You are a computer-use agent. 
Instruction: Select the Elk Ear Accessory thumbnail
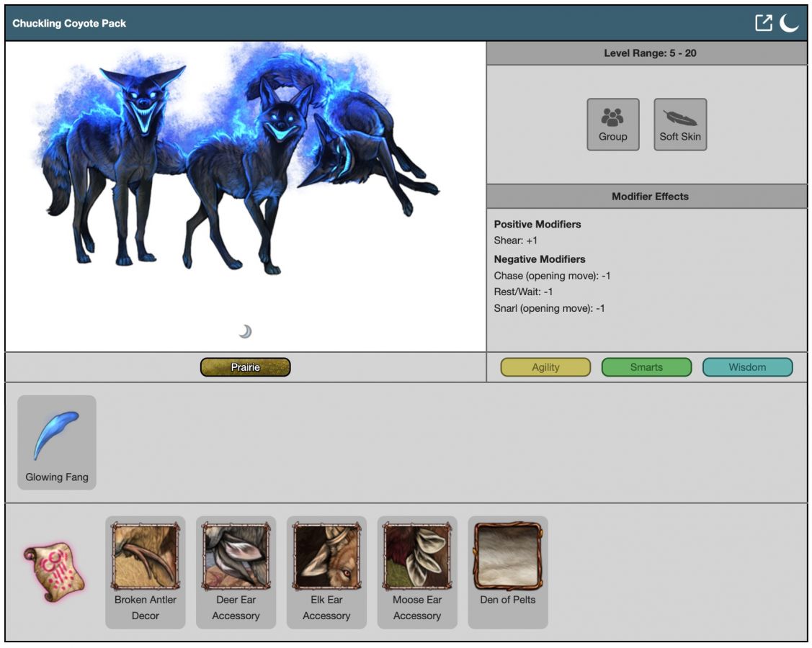click(326, 557)
